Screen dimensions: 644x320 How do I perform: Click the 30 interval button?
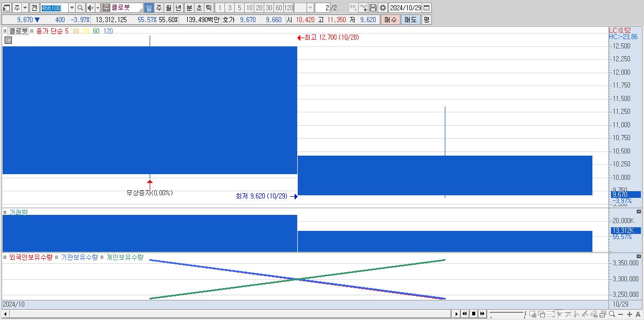269,8
